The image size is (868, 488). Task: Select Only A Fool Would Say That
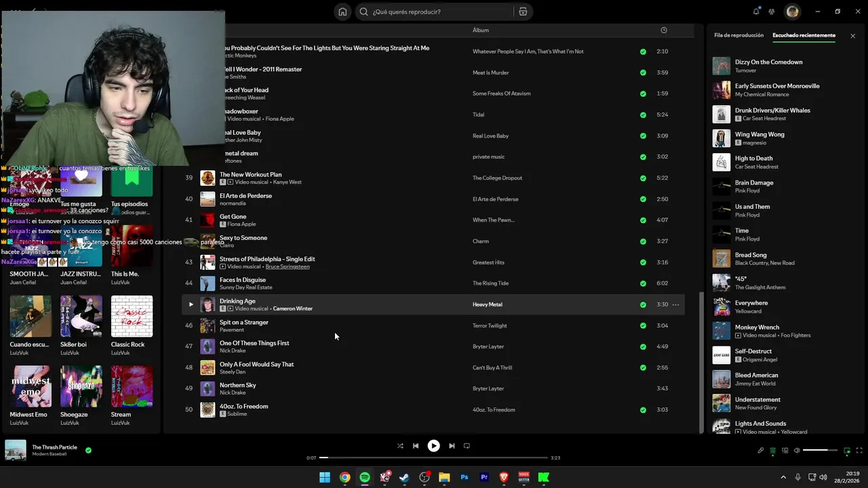click(433, 367)
